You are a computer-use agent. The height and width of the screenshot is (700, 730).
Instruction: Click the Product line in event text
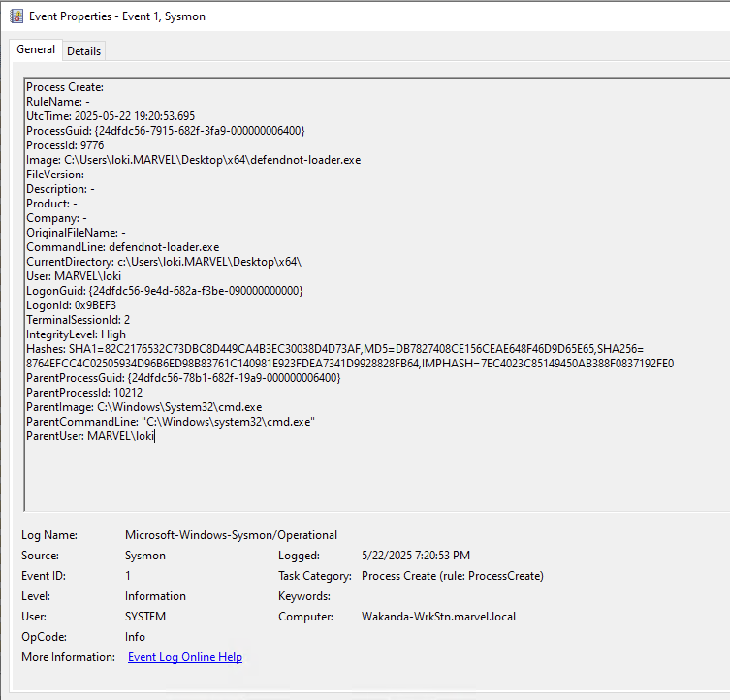[x=51, y=203]
